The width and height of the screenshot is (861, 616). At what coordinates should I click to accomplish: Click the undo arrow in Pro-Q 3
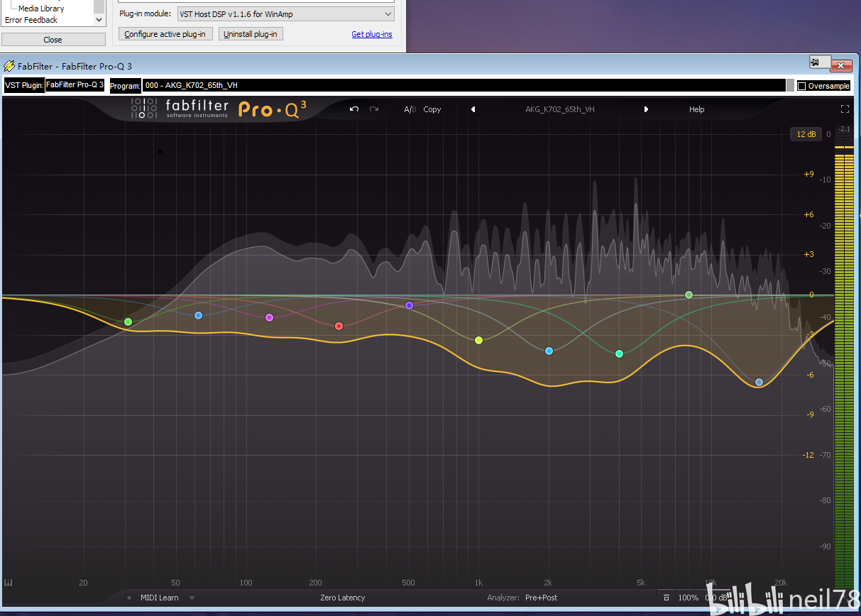(354, 109)
